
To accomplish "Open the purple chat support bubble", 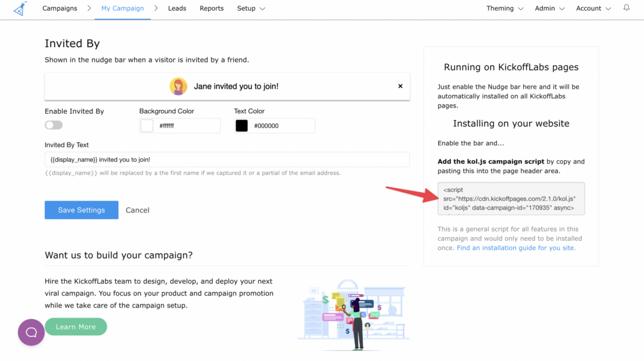I will tap(31, 332).
